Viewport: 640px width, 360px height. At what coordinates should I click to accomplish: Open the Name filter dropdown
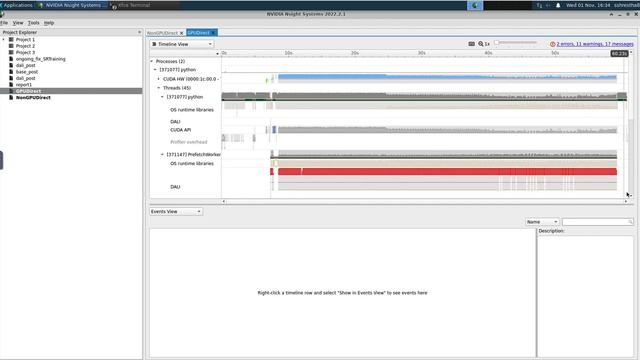tap(542, 222)
